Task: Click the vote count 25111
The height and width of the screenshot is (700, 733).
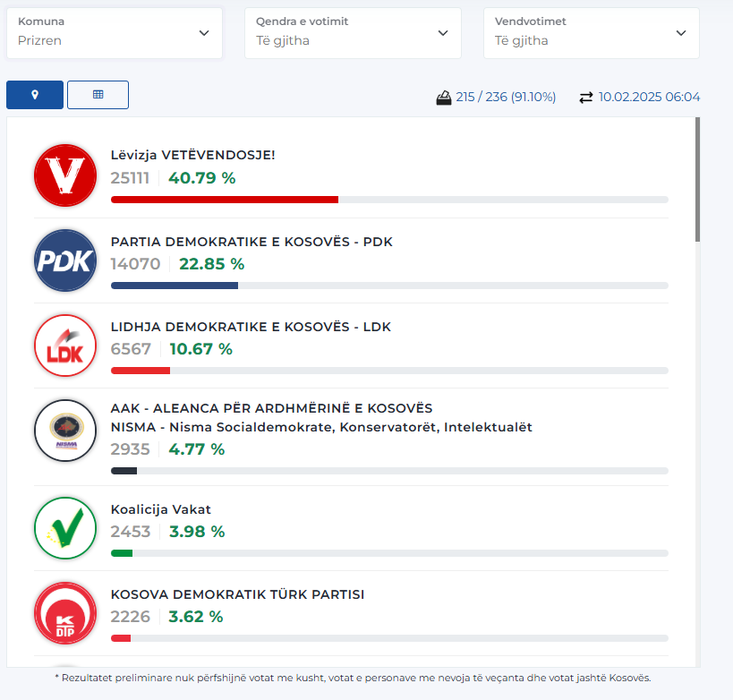Action: pyautogui.click(x=130, y=178)
